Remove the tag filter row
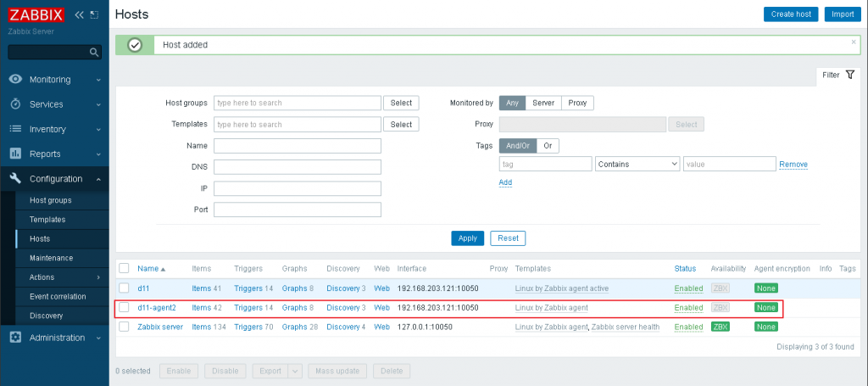 click(793, 165)
